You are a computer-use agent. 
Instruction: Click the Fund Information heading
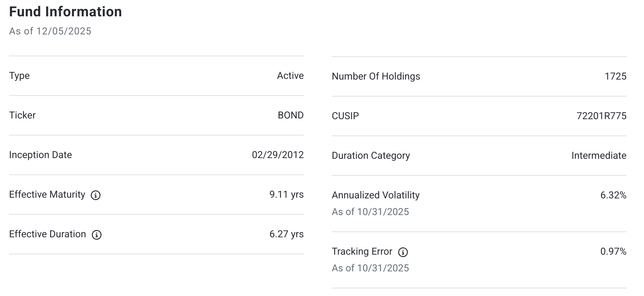(x=65, y=12)
